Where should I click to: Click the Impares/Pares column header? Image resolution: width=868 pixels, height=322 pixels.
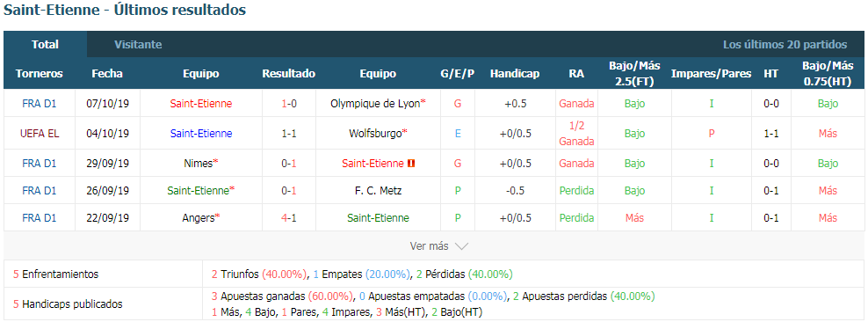tap(712, 74)
